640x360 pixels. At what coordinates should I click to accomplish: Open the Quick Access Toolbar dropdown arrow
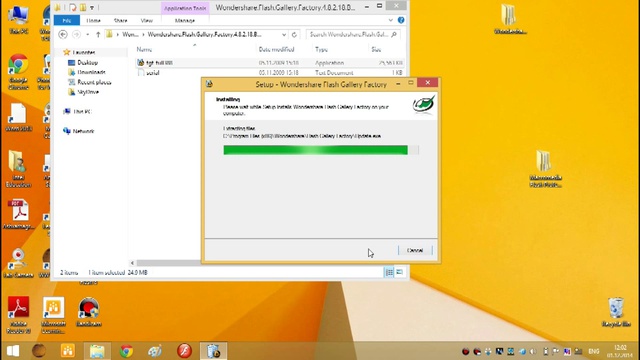tap(93, 7)
